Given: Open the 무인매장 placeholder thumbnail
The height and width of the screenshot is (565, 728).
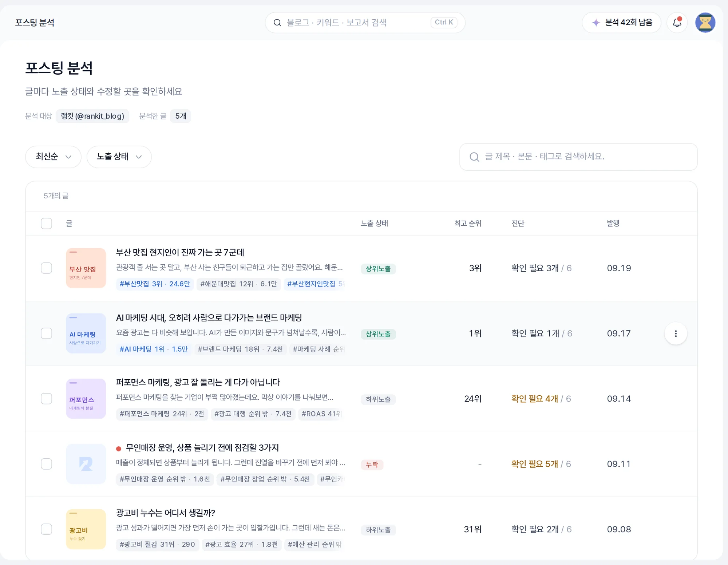Looking at the screenshot, I should pyautogui.click(x=86, y=464).
